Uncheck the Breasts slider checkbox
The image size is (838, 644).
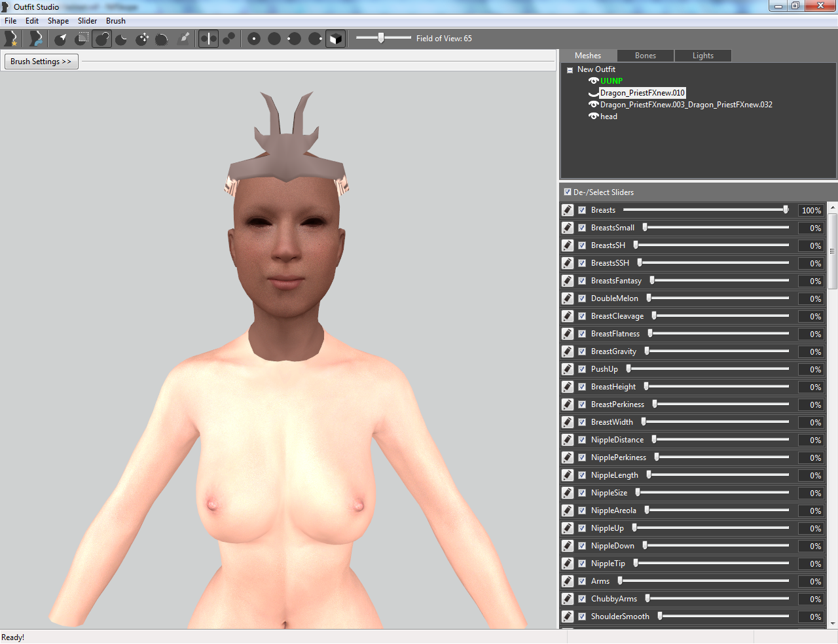[x=582, y=210]
